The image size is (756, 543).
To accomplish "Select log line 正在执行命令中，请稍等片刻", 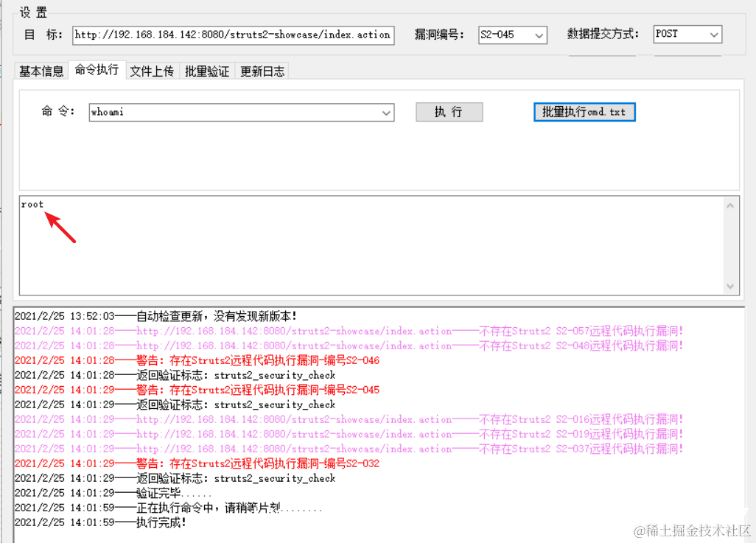I will tap(168, 508).
